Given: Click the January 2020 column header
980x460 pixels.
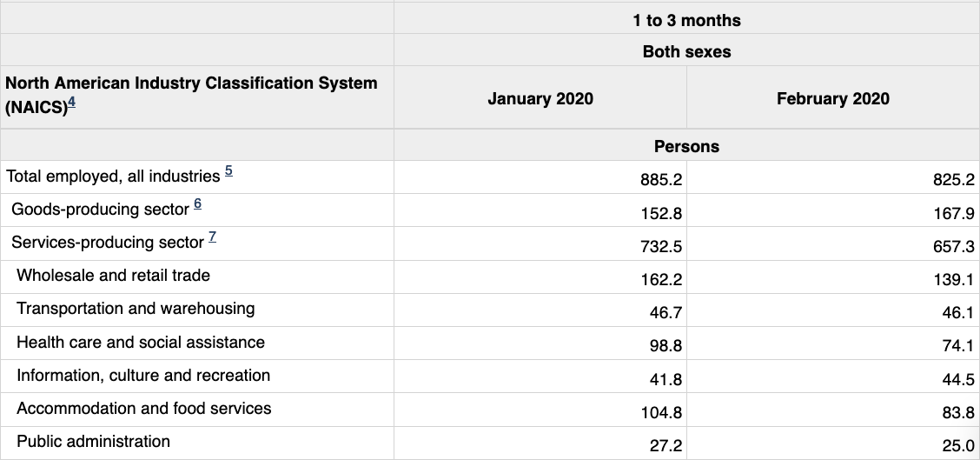Looking at the screenshot, I should pyautogui.click(x=540, y=98).
